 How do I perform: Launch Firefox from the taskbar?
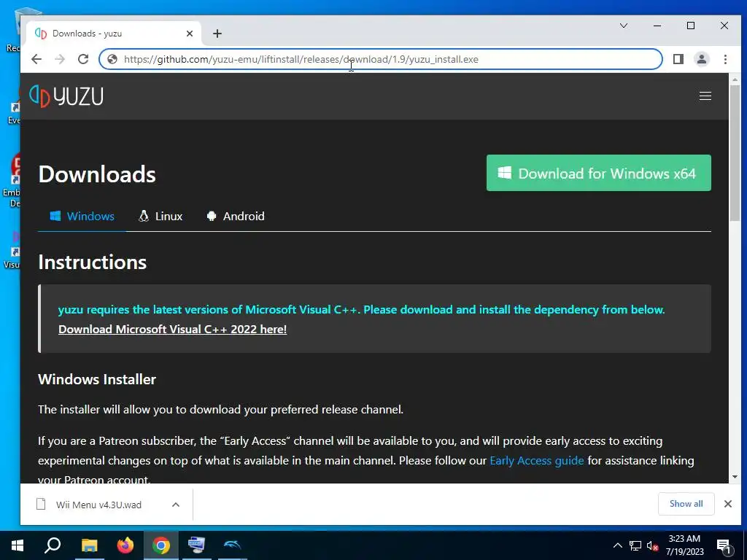coord(125,545)
